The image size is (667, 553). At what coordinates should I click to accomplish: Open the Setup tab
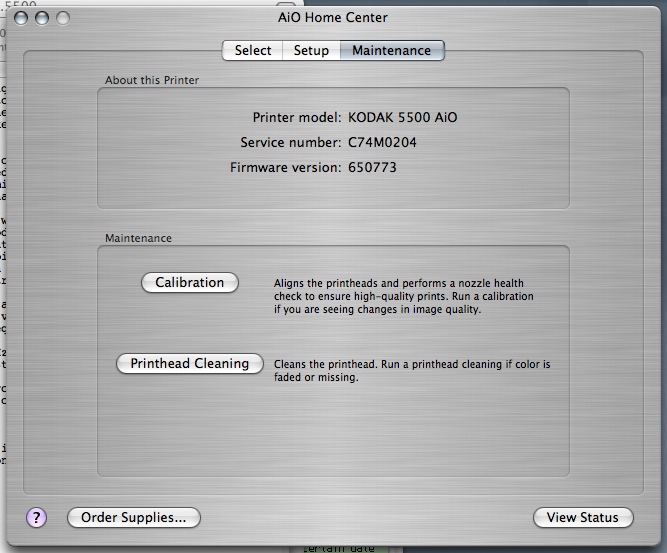(x=311, y=50)
